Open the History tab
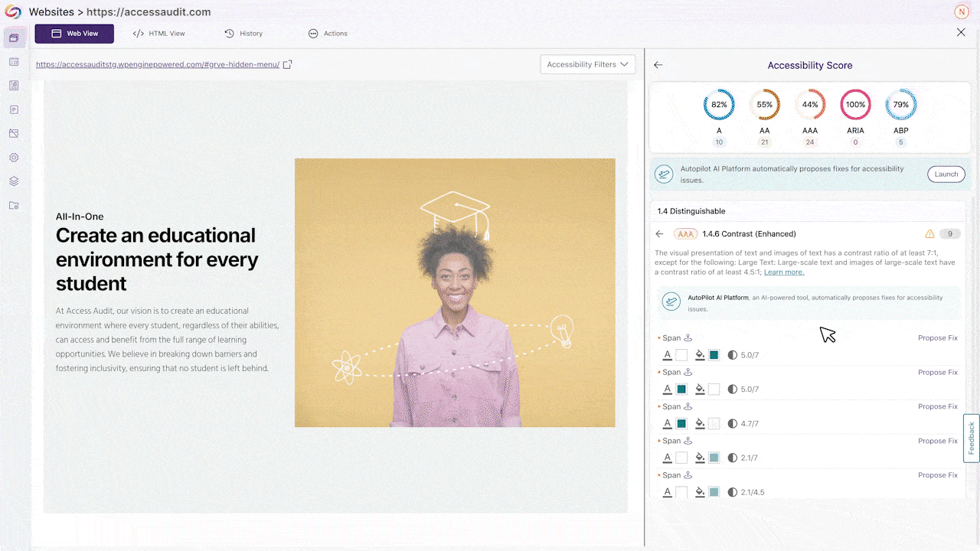The height and width of the screenshot is (551, 980). click(x=243, y=34)
